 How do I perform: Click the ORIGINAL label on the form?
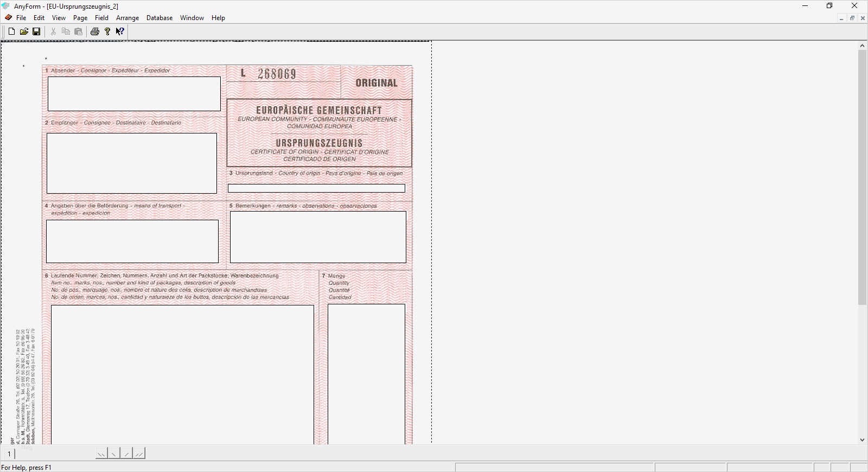click(x=376, y=83)
